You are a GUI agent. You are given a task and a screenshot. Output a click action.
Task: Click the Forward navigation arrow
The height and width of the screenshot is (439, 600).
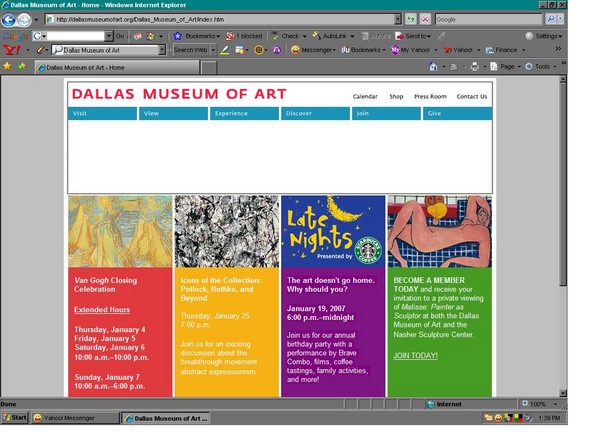(x=24, y=20)
